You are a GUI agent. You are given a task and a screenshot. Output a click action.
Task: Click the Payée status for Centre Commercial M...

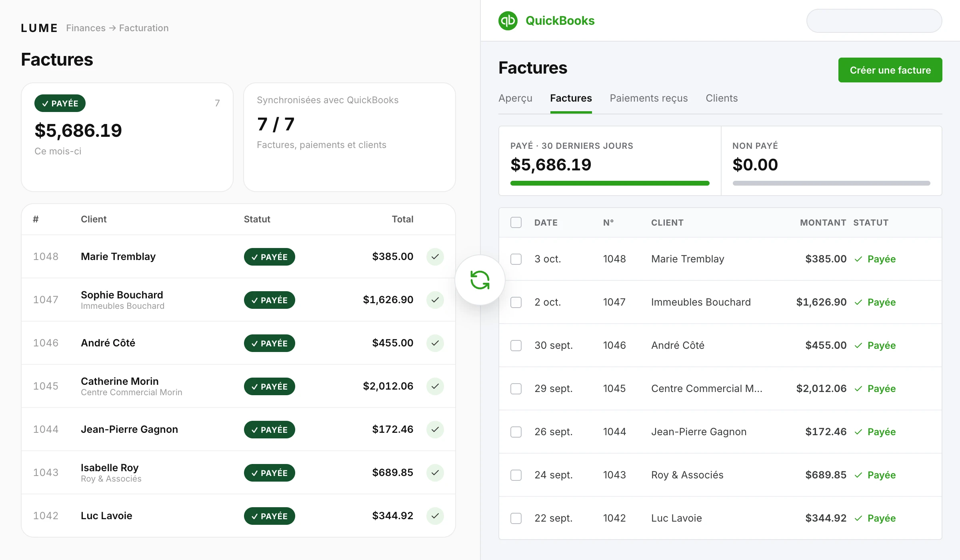875,389
